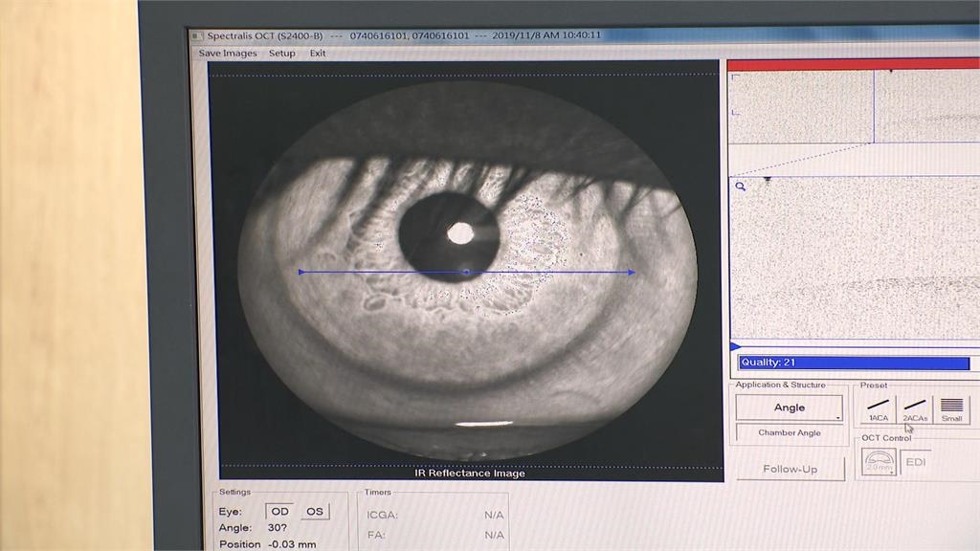Click the blue arrow marker below OCT scan
Viewport: 980px width, 551px height.
pos(735,346)
